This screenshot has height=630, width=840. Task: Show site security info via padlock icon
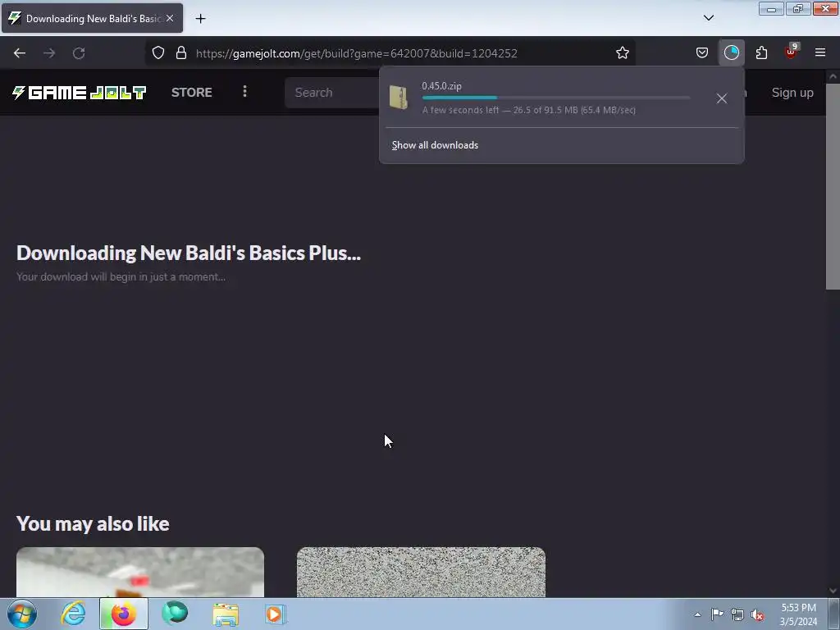point(181,53)
